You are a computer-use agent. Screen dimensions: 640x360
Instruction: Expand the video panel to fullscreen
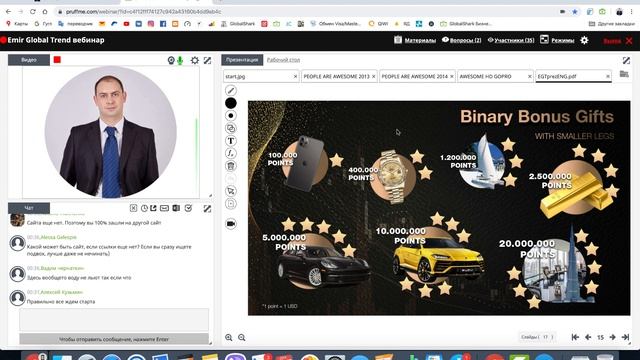pyautogui.click(x=207, y=60)
